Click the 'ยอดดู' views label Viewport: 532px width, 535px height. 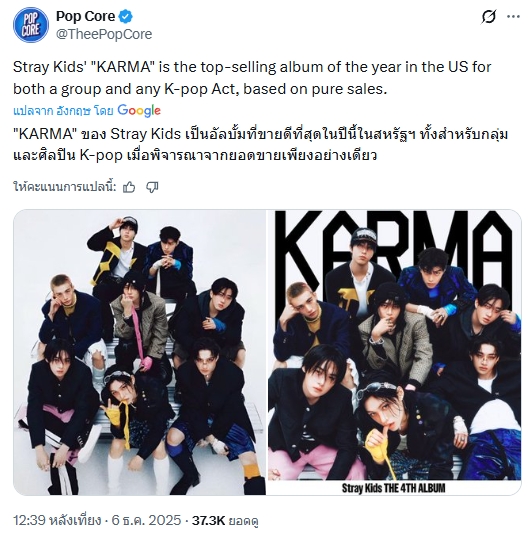click(x=243, y=521)
